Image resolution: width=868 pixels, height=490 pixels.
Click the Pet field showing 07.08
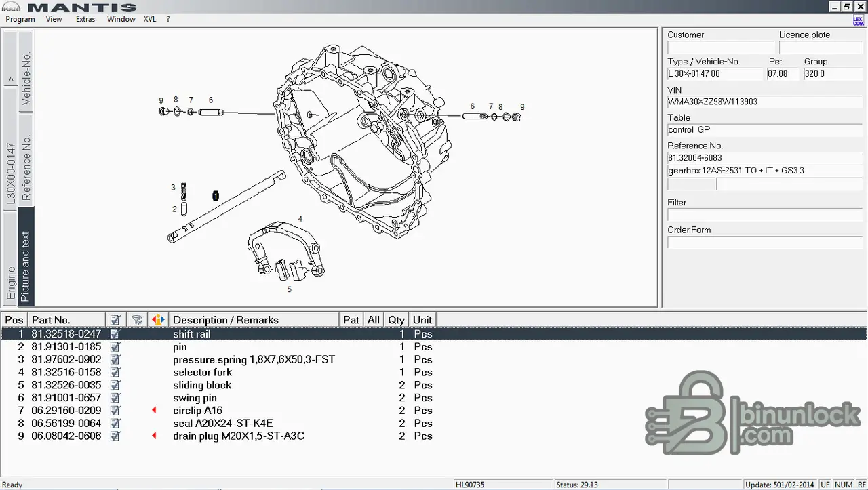783,74
